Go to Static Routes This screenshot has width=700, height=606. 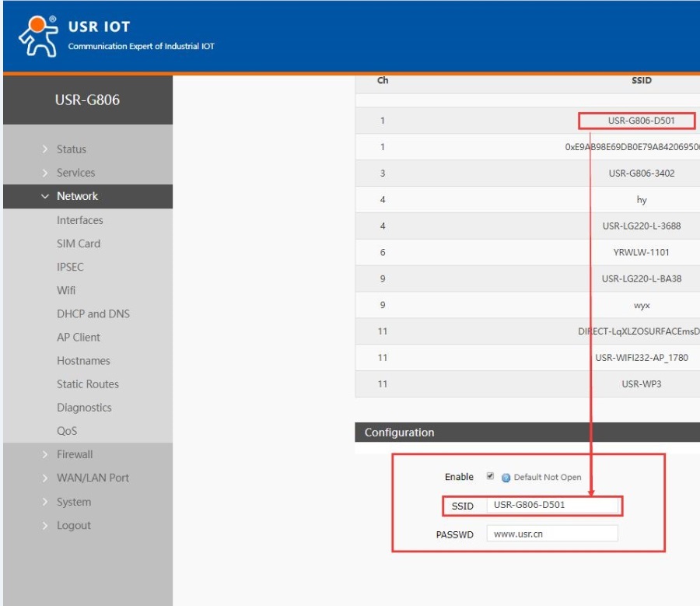click(x=88, y=384)
